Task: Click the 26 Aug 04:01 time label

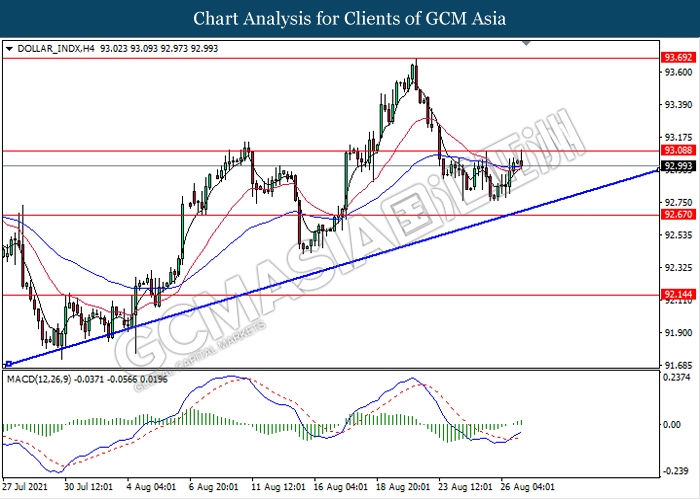Action: coord(528,487)
